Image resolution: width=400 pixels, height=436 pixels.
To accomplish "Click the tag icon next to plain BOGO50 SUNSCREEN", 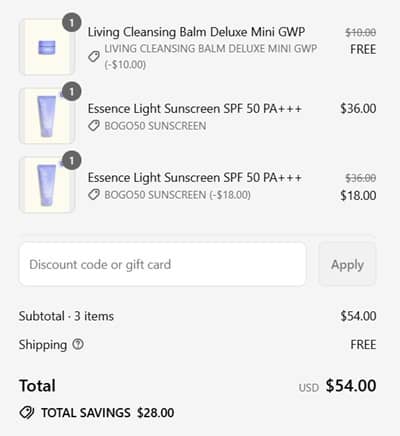I will tap(94, 126).
